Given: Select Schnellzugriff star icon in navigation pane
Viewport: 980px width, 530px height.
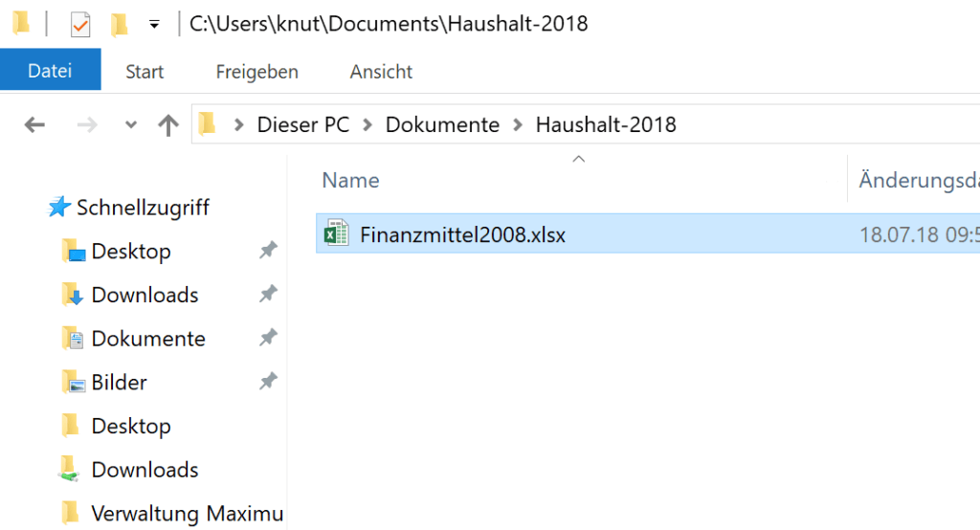Looking at the screenshot, I should 59,207.
